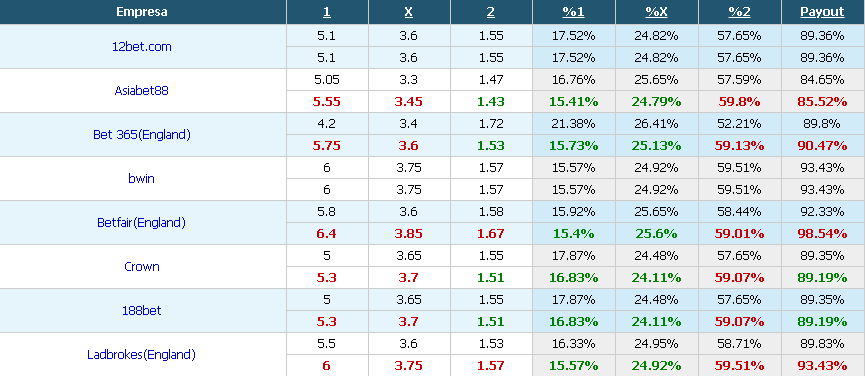The width and height of the screenshot is (865, 376).
Task: Sort by the %X column header
Action: (656, 12)
